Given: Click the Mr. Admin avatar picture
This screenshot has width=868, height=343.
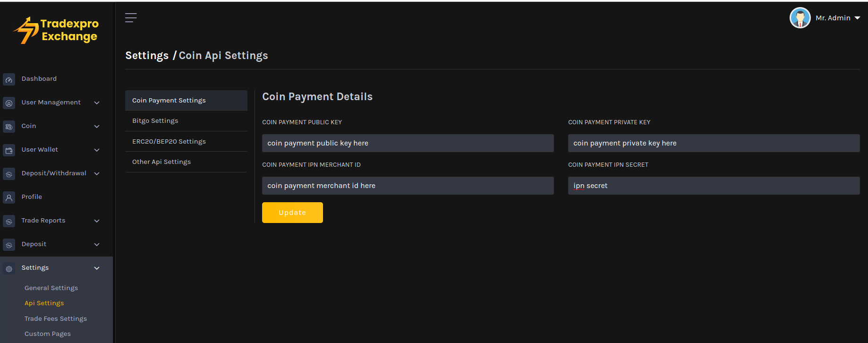Looking at the screenshot, I should (x=800, y=18).
